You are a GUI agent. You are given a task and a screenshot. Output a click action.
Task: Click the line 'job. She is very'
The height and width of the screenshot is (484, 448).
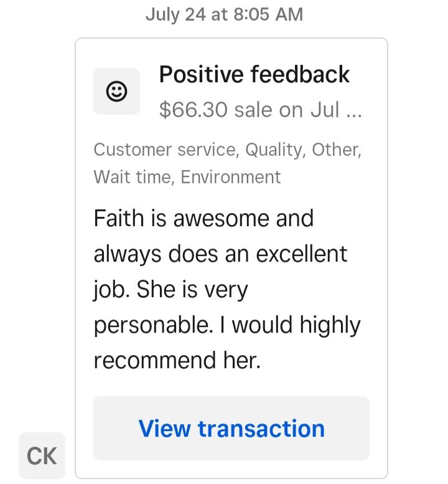(x=171, y=290)
